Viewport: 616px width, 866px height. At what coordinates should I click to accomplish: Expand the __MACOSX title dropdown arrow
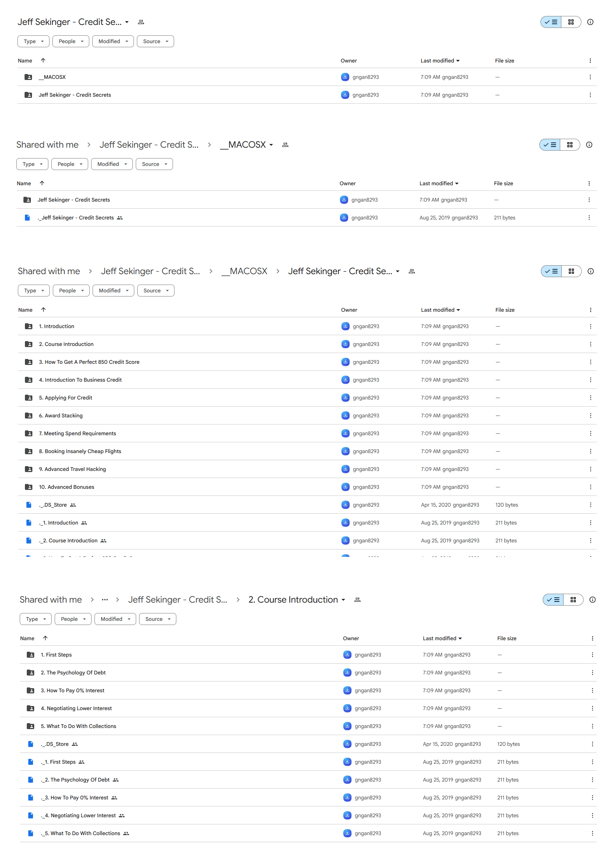point(271,145)
